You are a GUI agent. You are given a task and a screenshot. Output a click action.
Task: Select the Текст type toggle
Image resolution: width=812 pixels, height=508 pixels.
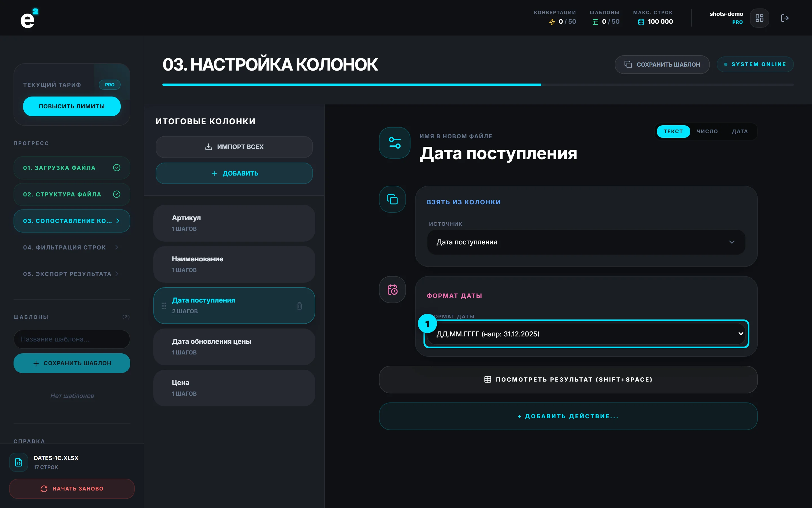(x=673, y=131)
